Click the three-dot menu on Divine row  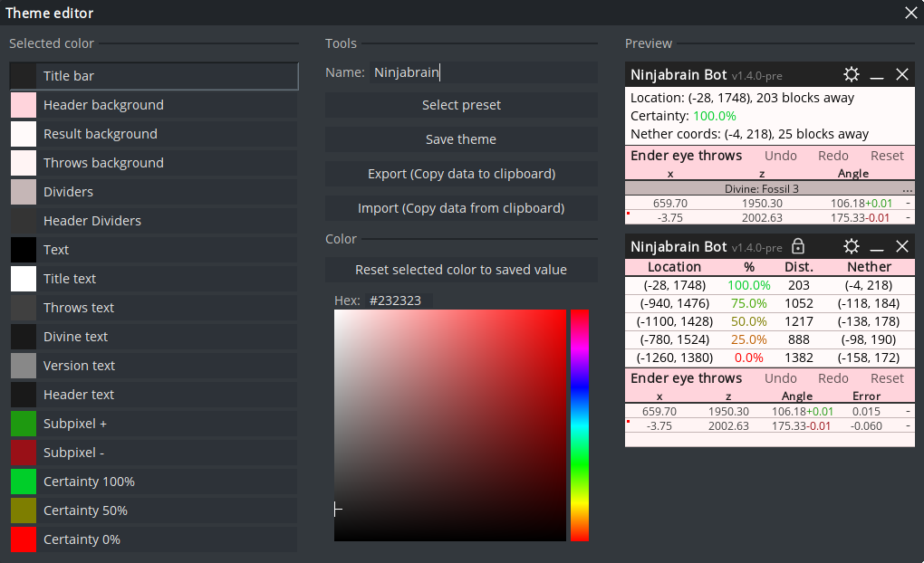coord(908,189)
